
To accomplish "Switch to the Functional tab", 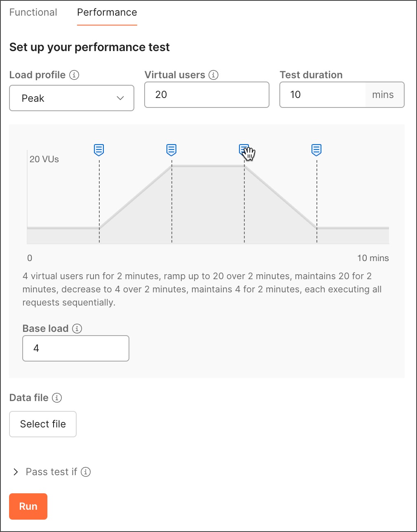I will point(33,12).
